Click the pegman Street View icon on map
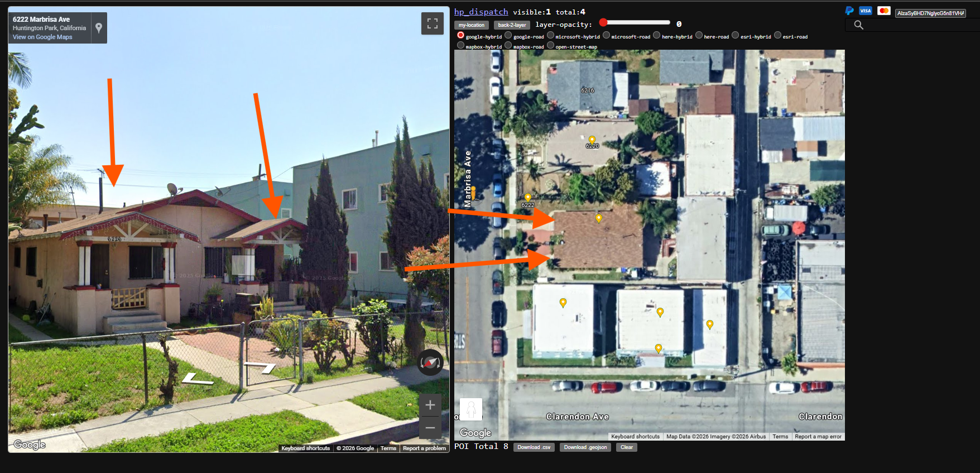Screen dimensions: 980x473 pyautogui.click(x=471, y=409)
